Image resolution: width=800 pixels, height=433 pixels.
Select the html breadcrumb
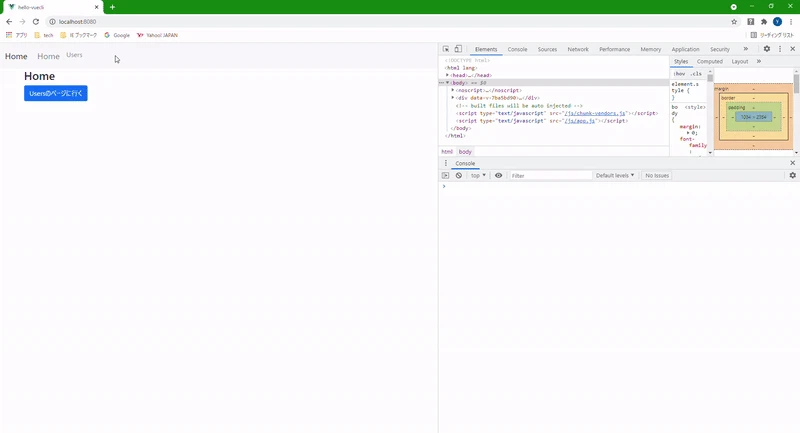(447, 152)
